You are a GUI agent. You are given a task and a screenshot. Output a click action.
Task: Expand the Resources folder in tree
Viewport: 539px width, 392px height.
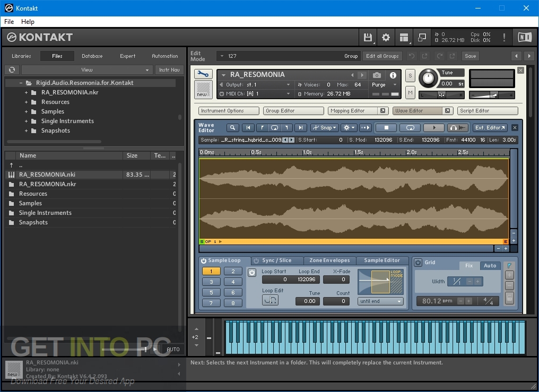point(26,102)
